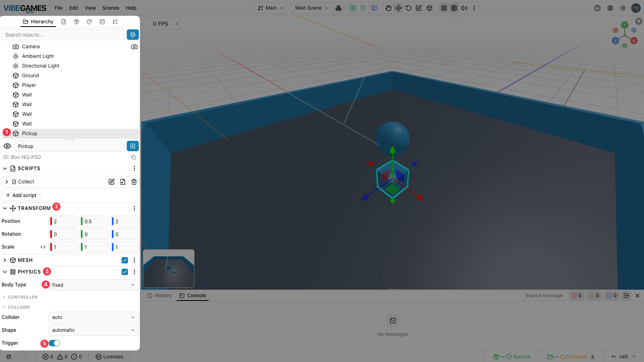Click the Pickup name input field
Image resolution: width=644 pixels, height=362 pixels.
point(70,146)
